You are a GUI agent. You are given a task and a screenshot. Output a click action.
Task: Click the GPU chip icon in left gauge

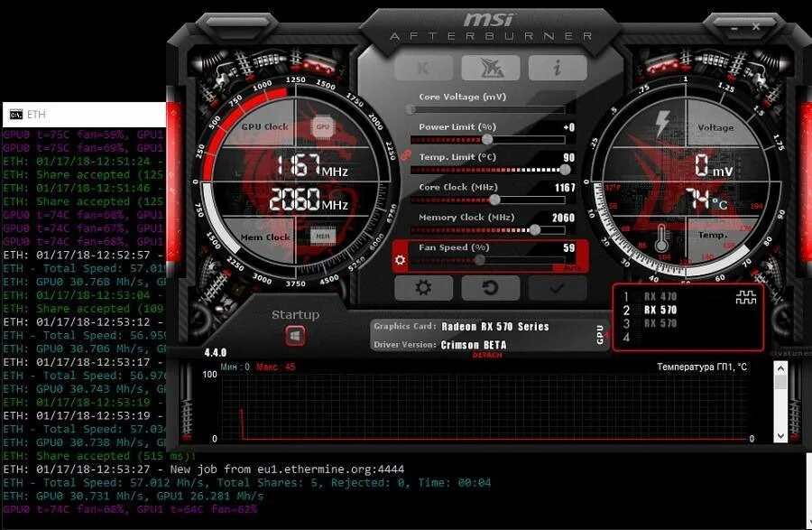(x=323, y=127)
